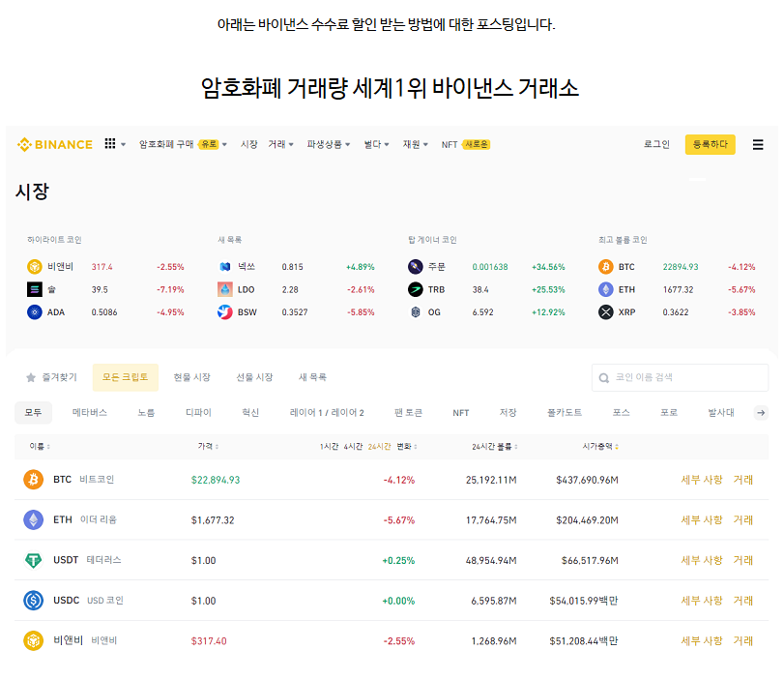Image resolution: width=784 pixels, height=679 pixels.
Task: Click the BTC icon in top volume coins
Action: tap(606, 267)
